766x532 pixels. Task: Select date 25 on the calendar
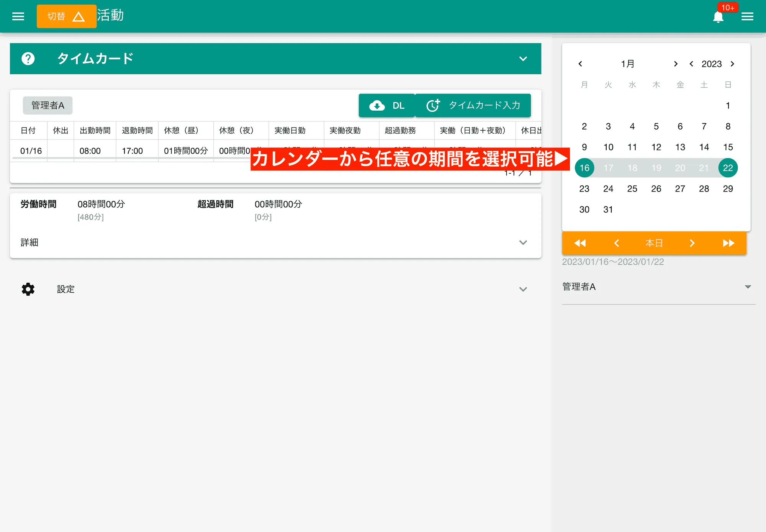pyautogui.click(x=632, y=188)
